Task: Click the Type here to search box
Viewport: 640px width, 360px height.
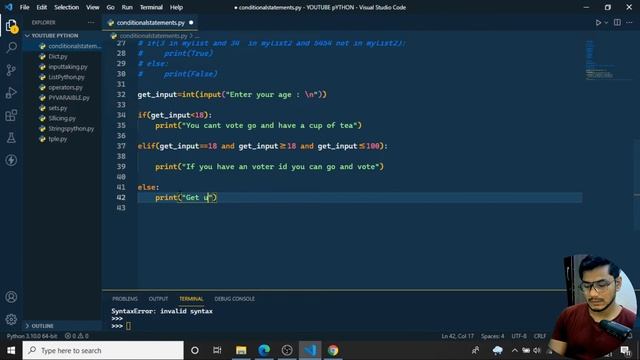Action: [x=103, y=350]
